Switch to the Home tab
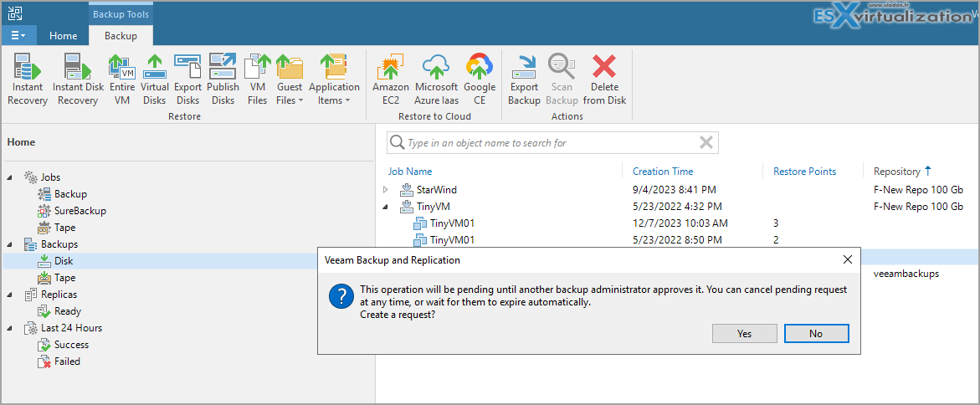The width and height of the screenshot is (980, 405). coord(63,36)
